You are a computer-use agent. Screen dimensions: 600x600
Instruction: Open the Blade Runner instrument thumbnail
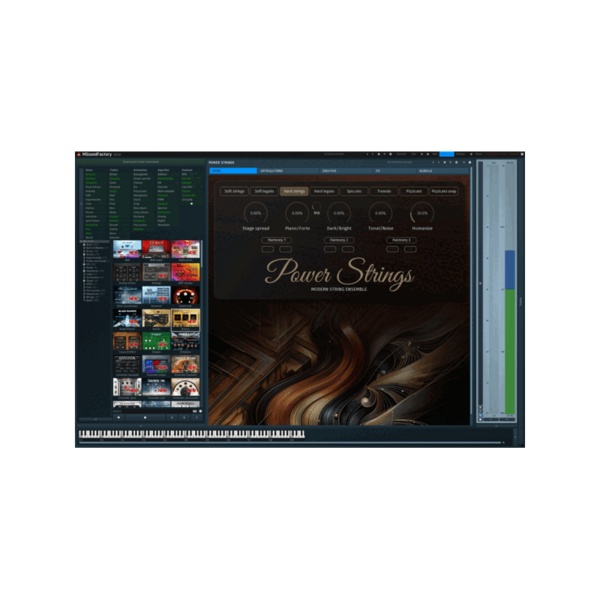127,318
